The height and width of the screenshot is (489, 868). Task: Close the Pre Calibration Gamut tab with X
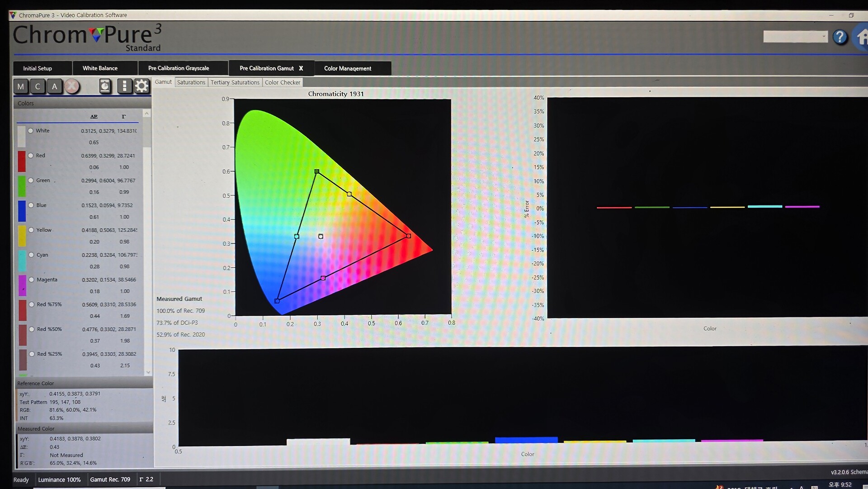pyautogui.click(x=301, y=68)
